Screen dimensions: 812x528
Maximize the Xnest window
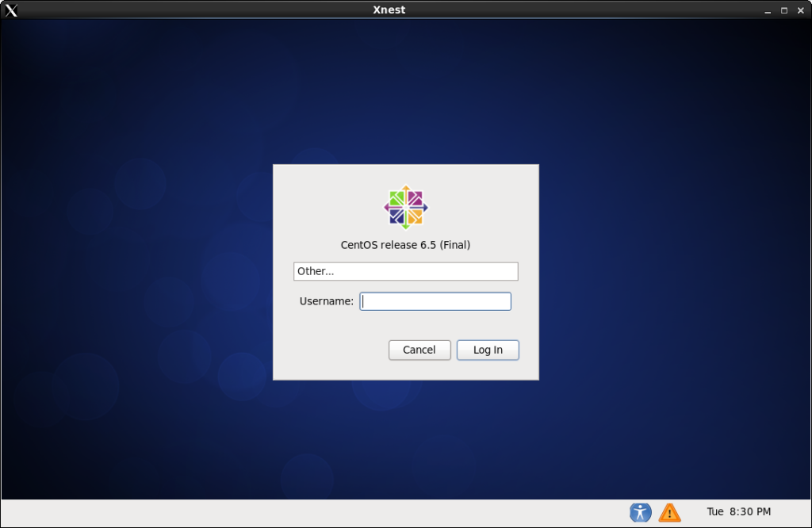tap(784, 10)
